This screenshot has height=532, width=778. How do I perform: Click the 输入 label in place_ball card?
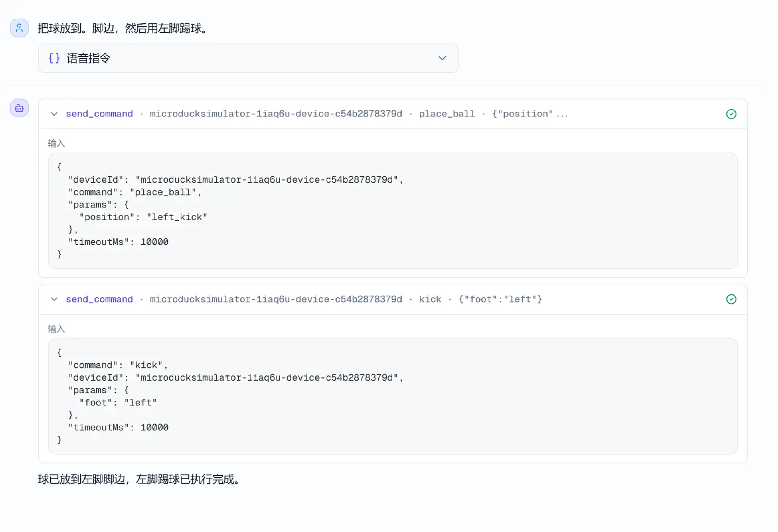tap(56, 143)
